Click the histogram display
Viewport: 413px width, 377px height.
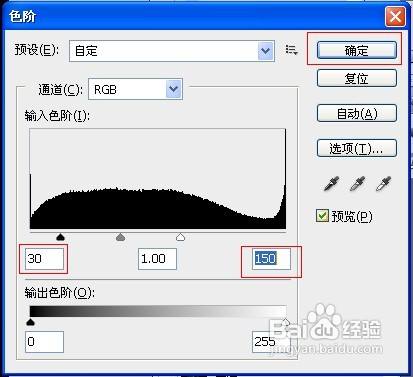coord(158,179)
